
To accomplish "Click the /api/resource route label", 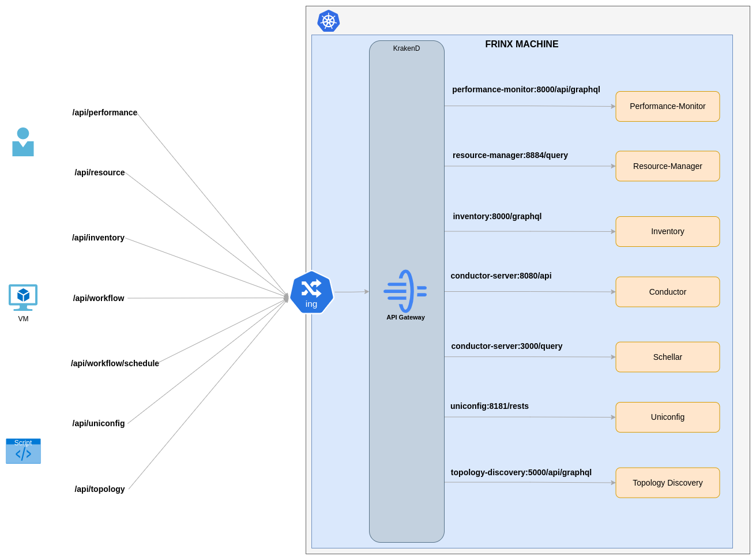I will (100, 172).
